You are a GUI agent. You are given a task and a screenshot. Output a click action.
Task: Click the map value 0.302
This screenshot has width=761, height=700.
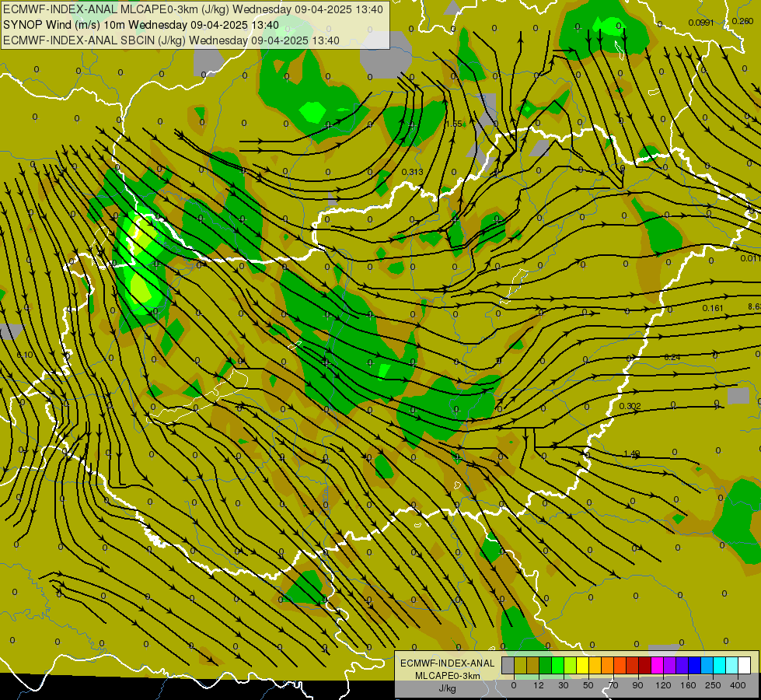pyautogui.click(x=630, y=406)
